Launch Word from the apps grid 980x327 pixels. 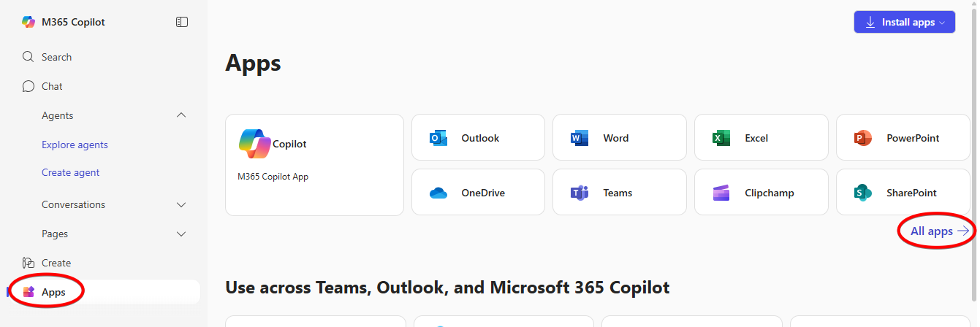click(619, 138)
